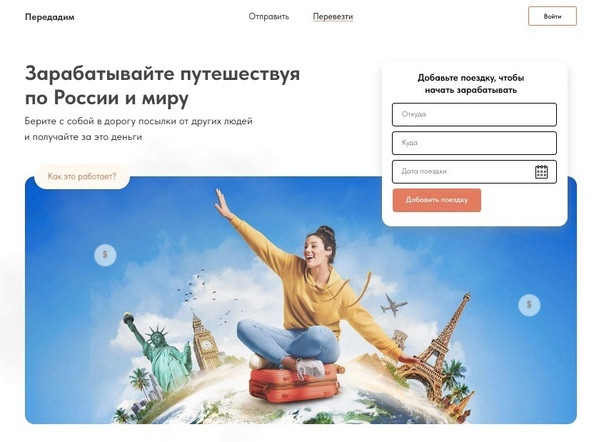Image resolution: width=604 pixels, height=442 pixels.
Task: Focus the Откуда input field
Action: point(474,114)
